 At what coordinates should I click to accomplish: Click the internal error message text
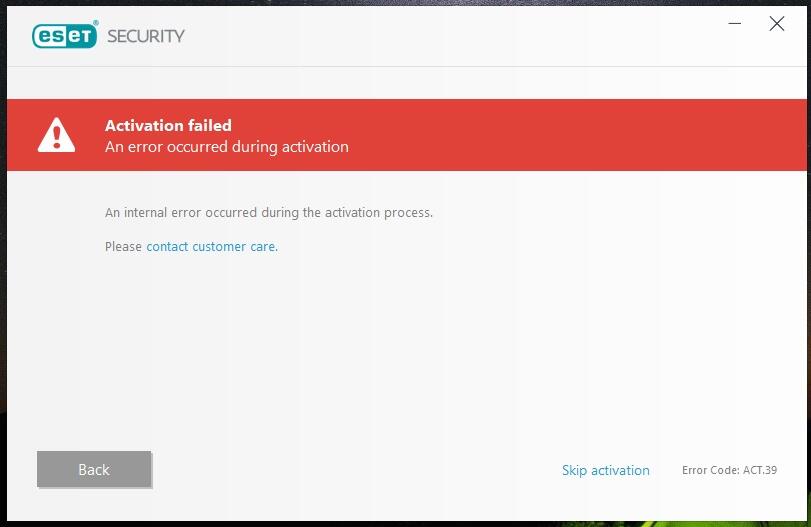point(268,212)
